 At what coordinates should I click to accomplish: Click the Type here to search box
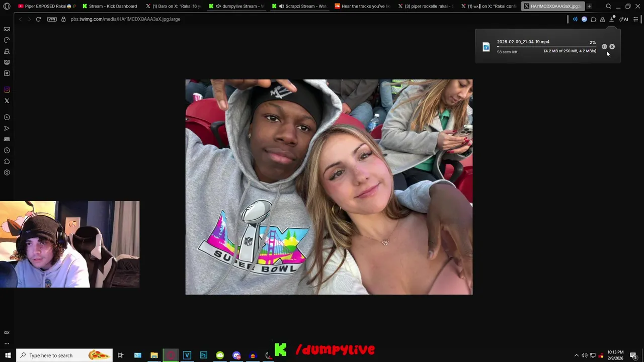click(64, 355)
